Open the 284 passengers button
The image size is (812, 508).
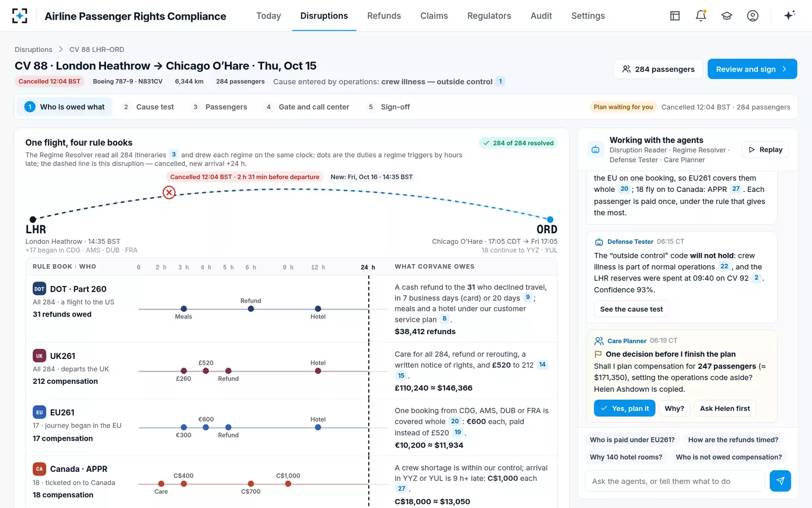pyautogui.click(x=658, y=69)
